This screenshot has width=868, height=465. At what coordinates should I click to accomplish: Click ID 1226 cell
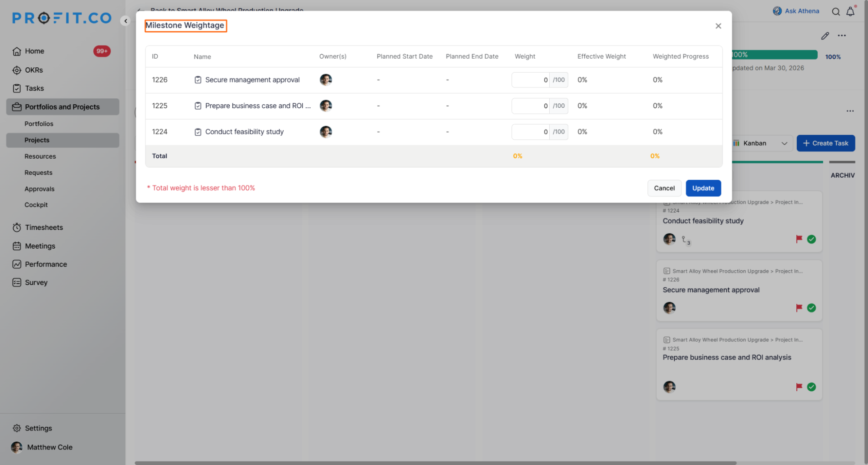tap(160, 80)
